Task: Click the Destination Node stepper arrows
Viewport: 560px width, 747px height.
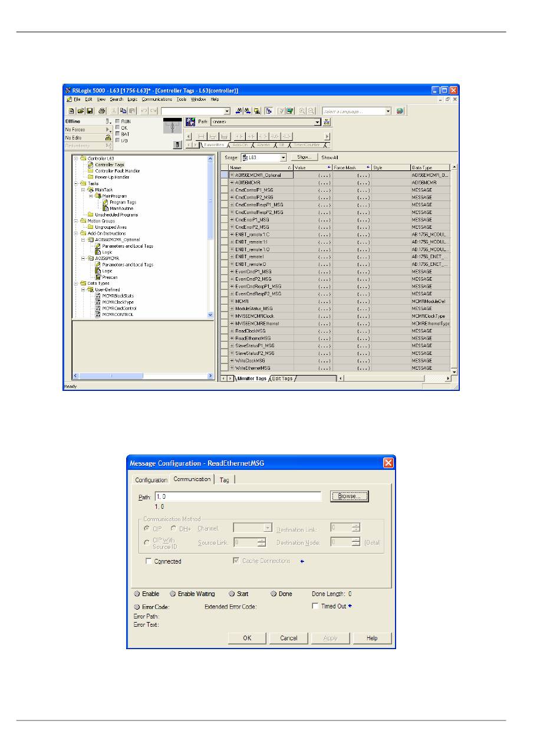Action: tap(356, 542)
